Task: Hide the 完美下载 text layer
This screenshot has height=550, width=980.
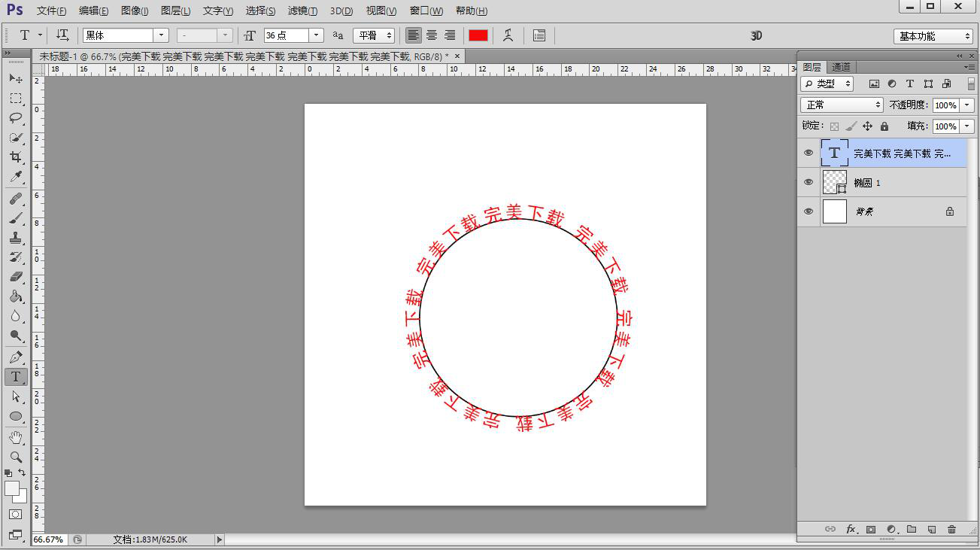Action: [x=809, y=153]
